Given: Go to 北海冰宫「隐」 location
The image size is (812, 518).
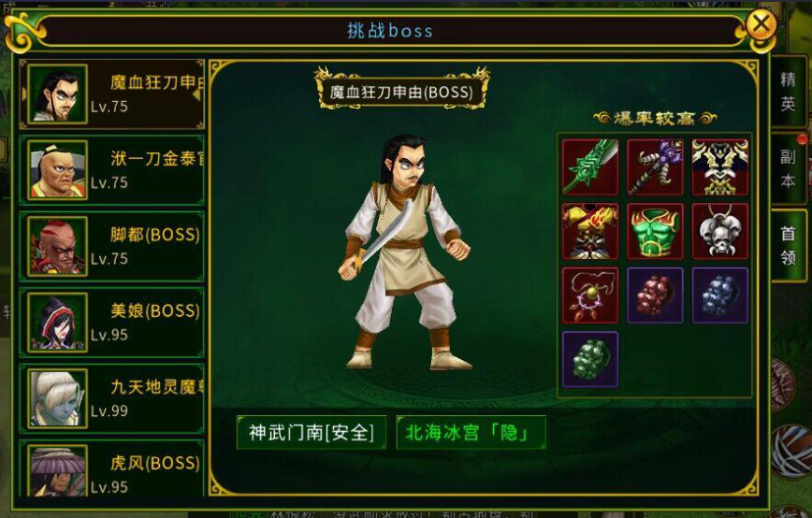Looking at the screenshot, I should click(471, 432).
